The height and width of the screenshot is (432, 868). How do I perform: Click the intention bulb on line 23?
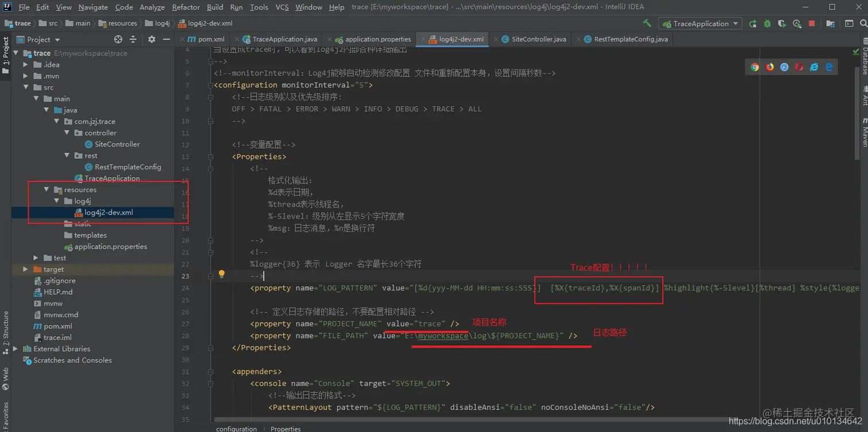pyautogui.click(x=222, y=275)
